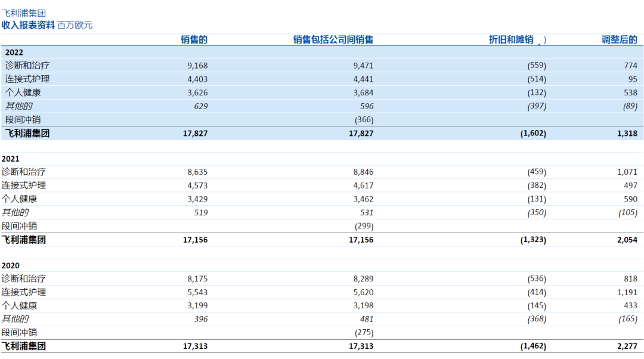Select the 2020 year section label
Screen dimensions: 644x359
tap(11, 265)
